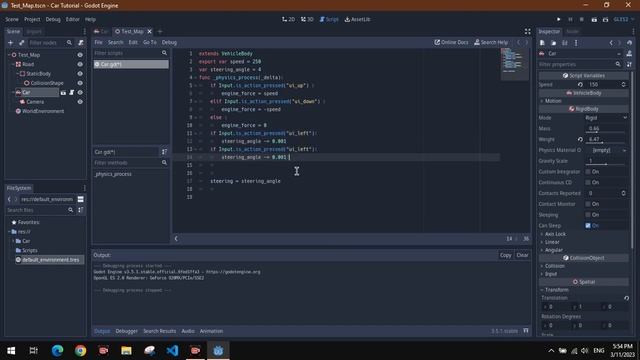This screenshot has height=360, width=640.
Task: Hide the Camera node
Action: 80,102
